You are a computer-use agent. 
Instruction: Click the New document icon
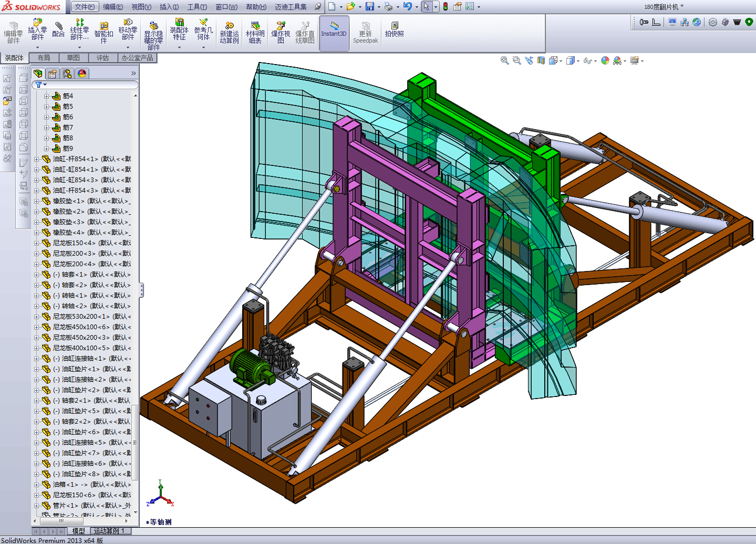click(x=332, y=7)
